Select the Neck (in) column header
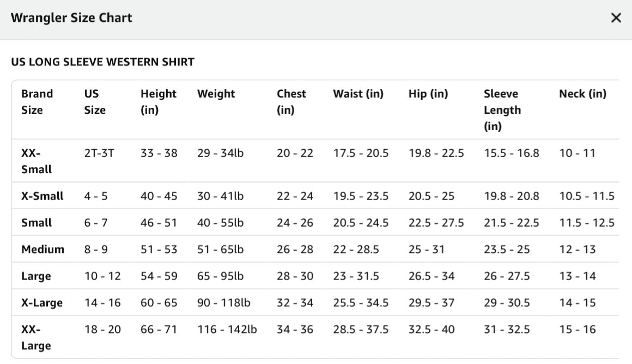This screenshot has width=632, height=364. [x=582, y=94]
